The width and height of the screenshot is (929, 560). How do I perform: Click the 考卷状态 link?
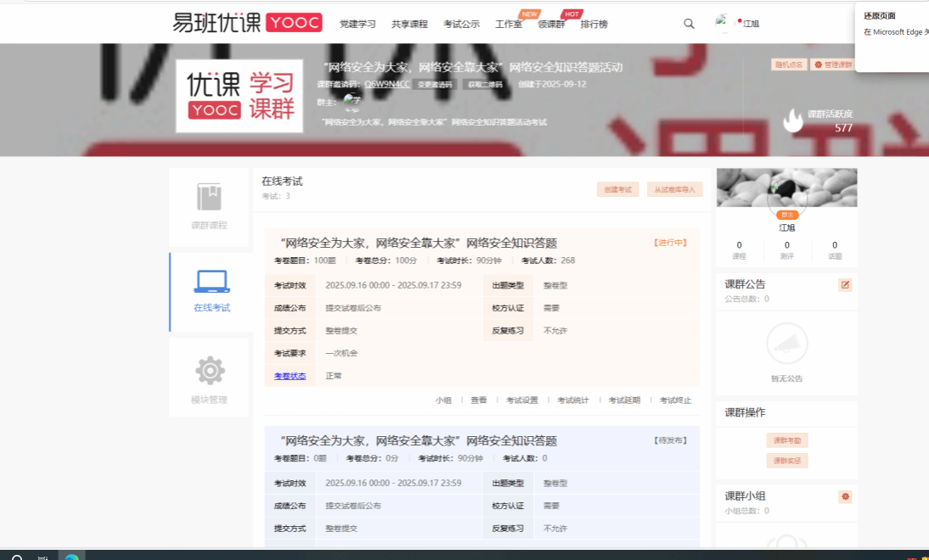tap(290, 376)
